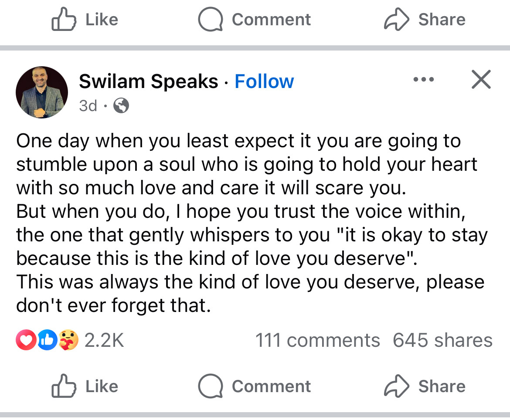Open the 2.2K reactions count
Image resolution: width=510 pixels, height=420 pixels.
point(104,340)
